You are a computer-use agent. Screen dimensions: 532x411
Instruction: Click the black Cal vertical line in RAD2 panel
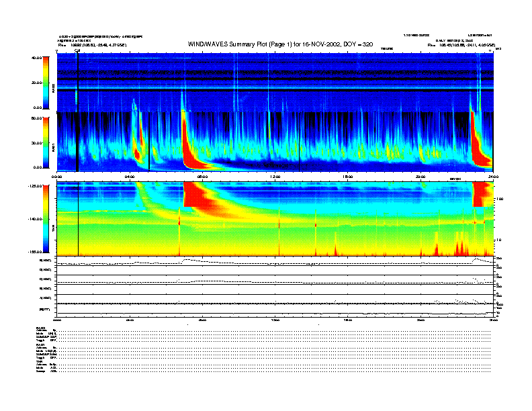(x=78, y=82)
